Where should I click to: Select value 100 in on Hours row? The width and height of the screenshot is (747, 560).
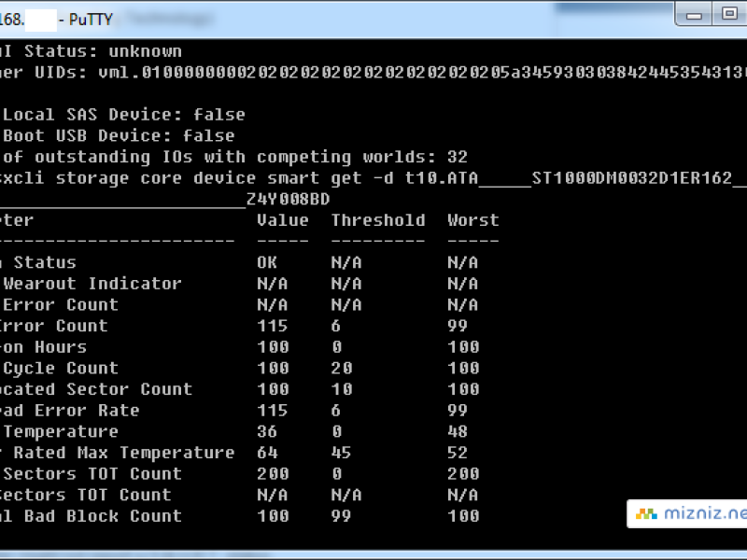click(273, 347)
